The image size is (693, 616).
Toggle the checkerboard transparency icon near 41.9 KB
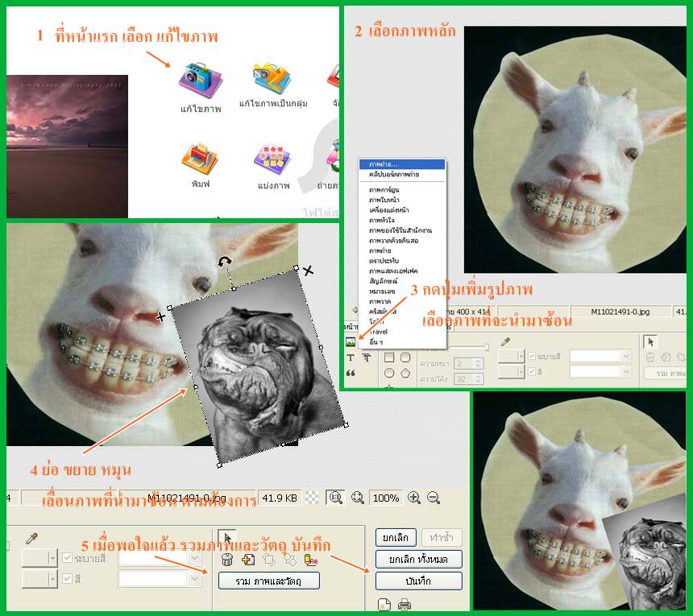(x=312, y=498)
